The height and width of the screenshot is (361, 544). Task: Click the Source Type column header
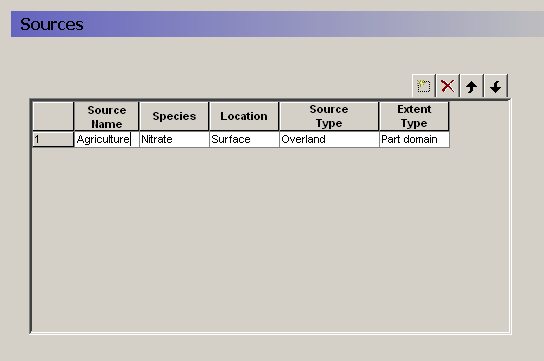pos(329,117)
